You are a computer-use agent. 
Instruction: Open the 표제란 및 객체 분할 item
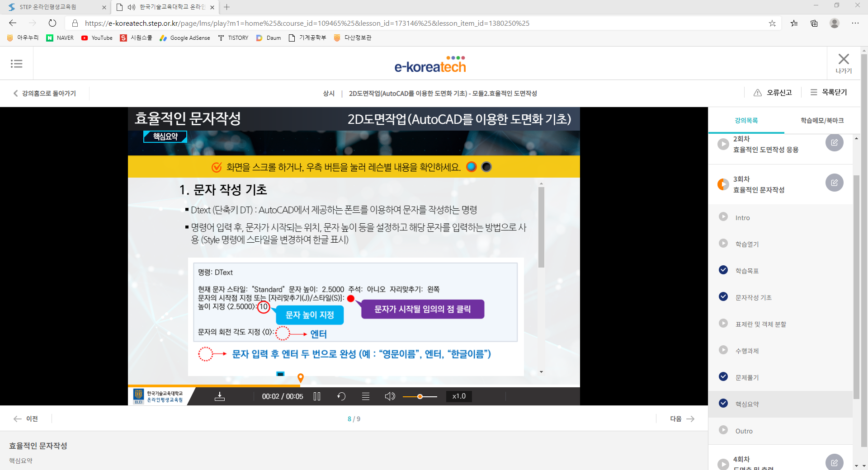[760, 324]
